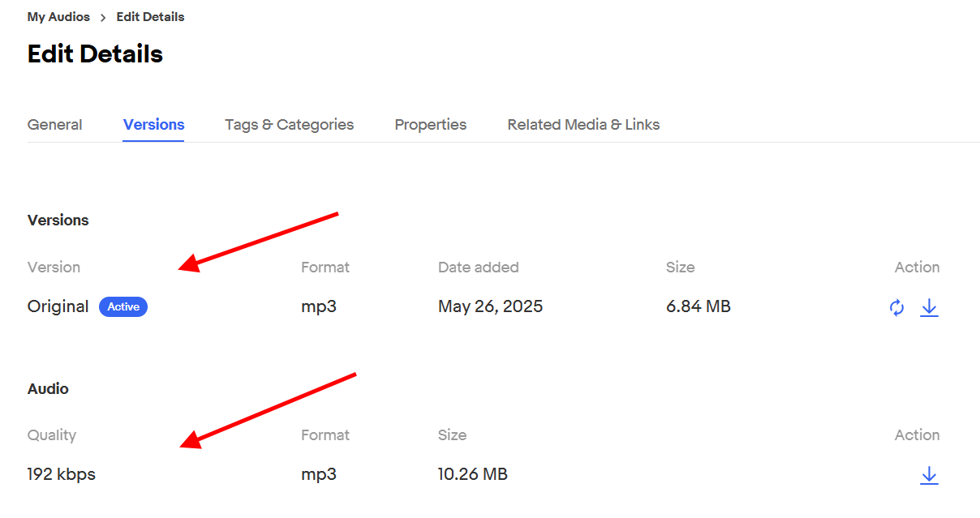
Task: Go to the Properties tab
Action: pos(430,125)
